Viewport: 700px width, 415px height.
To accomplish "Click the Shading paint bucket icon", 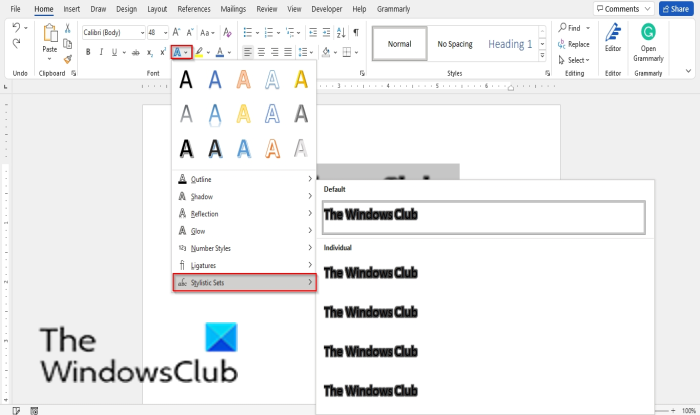I will (326, 52).
